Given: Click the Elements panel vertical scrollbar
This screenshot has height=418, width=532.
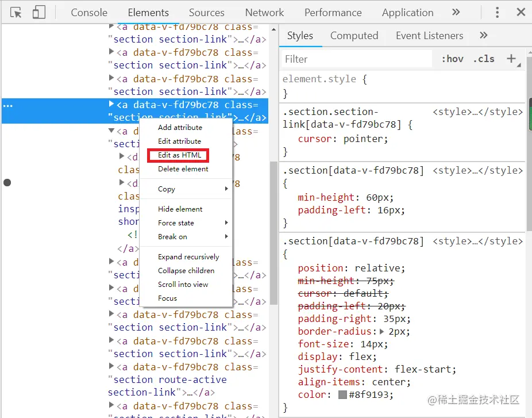Looking at the screenshot, I should click(x=273, y=233).
